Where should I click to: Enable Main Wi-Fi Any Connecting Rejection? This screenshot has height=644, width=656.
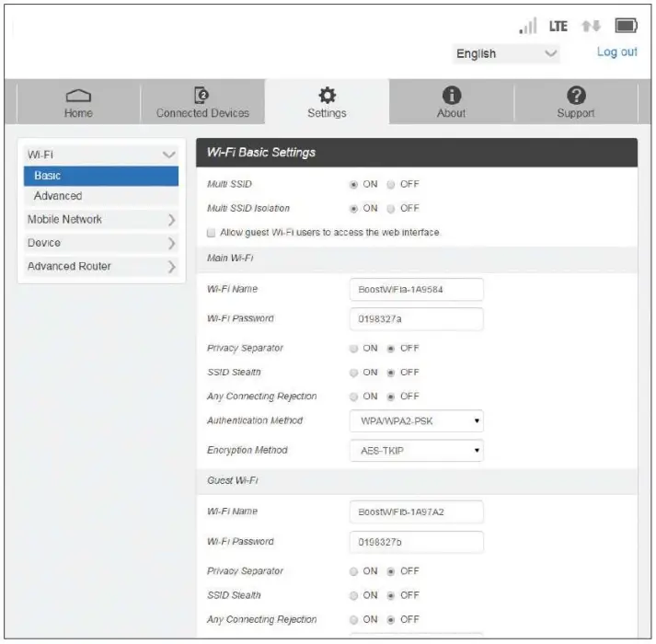coord(353,397)
